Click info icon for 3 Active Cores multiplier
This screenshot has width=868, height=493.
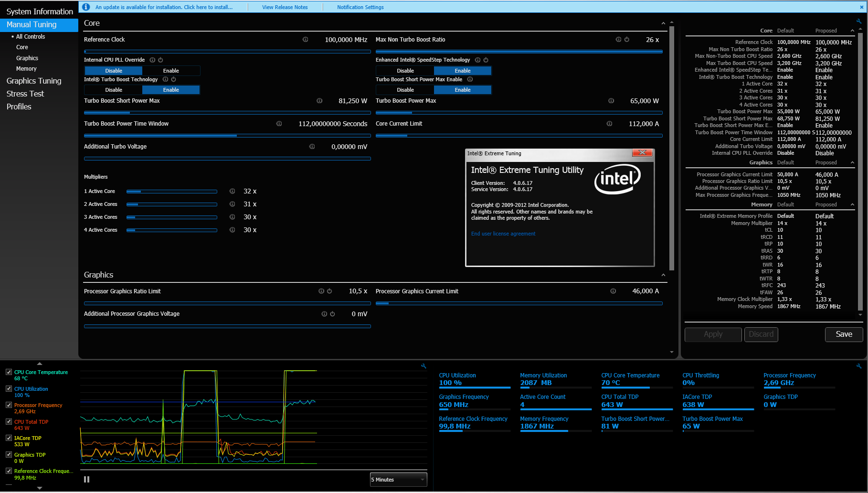(x=232, y=217)
